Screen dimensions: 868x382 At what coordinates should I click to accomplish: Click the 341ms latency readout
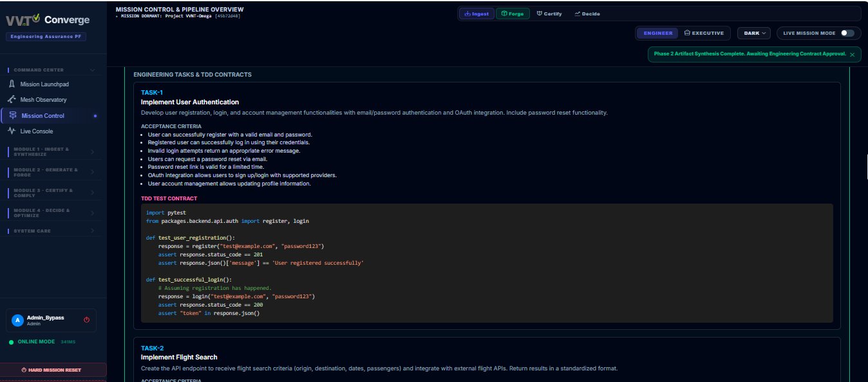click(68, 341)
